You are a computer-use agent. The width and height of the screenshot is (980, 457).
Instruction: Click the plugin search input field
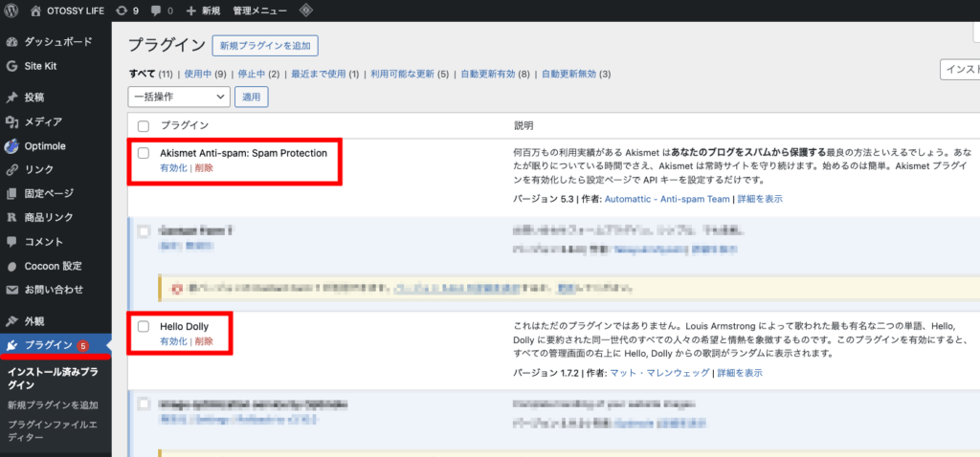960,69
